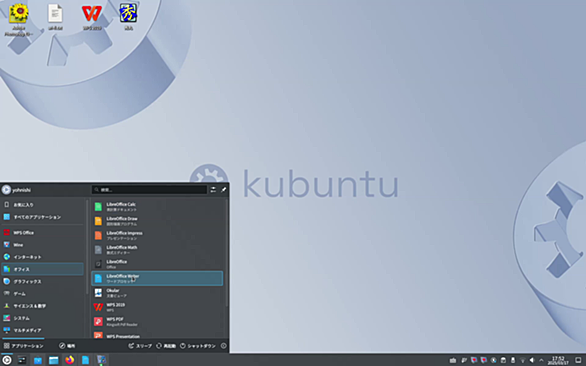The height and width of the screenshot is (366, 586).
Task: Select the WPS Office category
Action: 43,233
